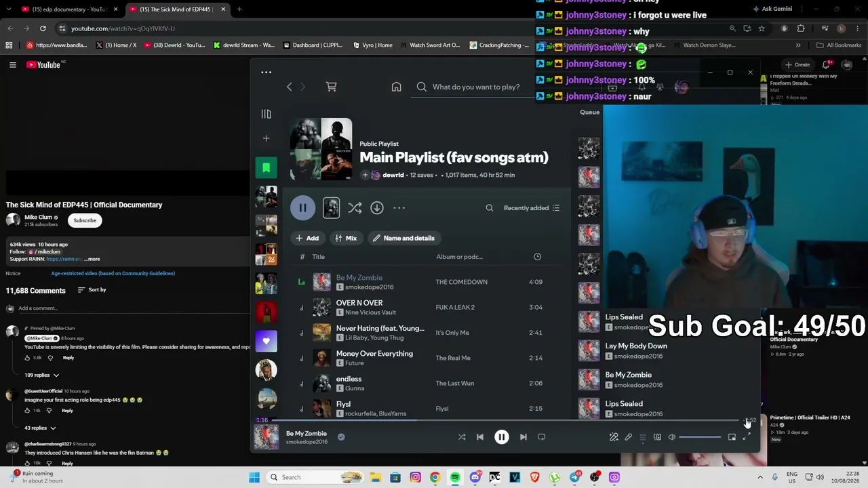Screen dimensions: 868x488
Task: Select Money Over Everything by Future
Action: coord(427,358)
